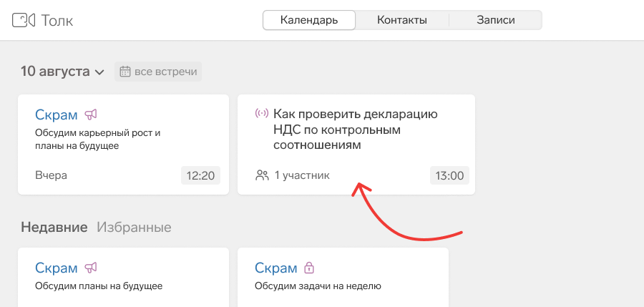Click the Вчера label on Скрам card
Viewport: 644px width, 307px height.
(x=51, y=176)
